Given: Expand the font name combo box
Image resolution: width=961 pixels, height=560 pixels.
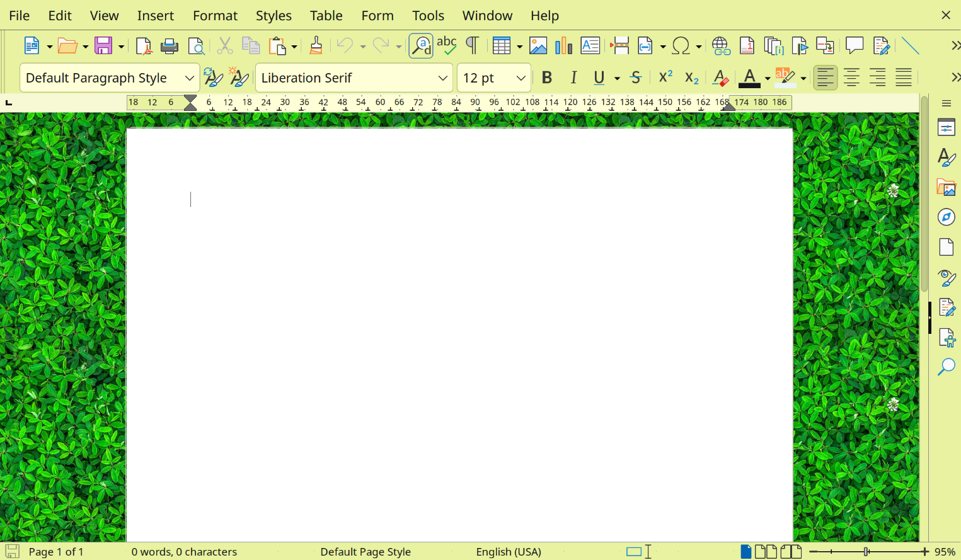Looking at the screenshot, I should coord(443,77).
